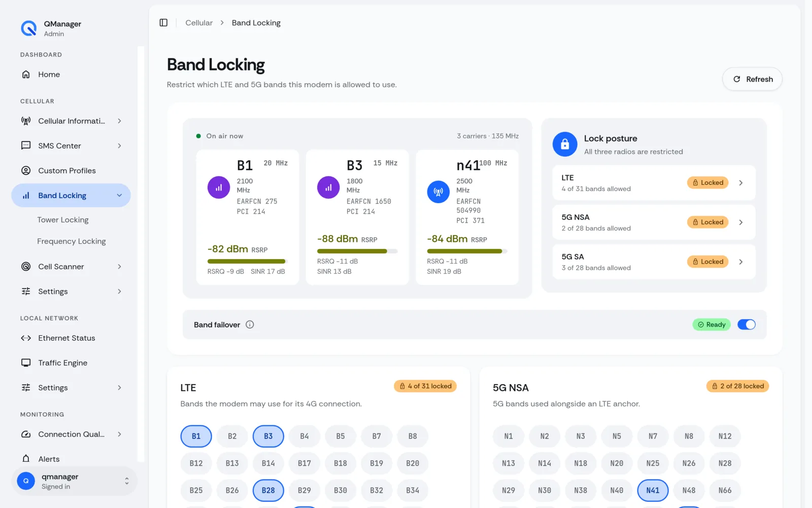Image resolution: width=812 pixels, height=508 pixels.
Task: Click the B1 RSRP signal strength bar
Action: point(248,261)
